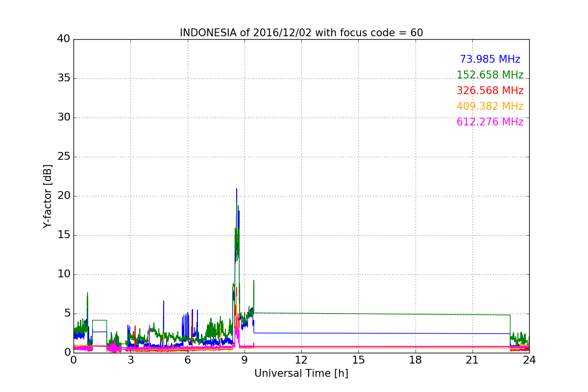This screenshot has width=588, height=392.
Task: Click the x-axis tick label 12
Action: click(301, 360)
